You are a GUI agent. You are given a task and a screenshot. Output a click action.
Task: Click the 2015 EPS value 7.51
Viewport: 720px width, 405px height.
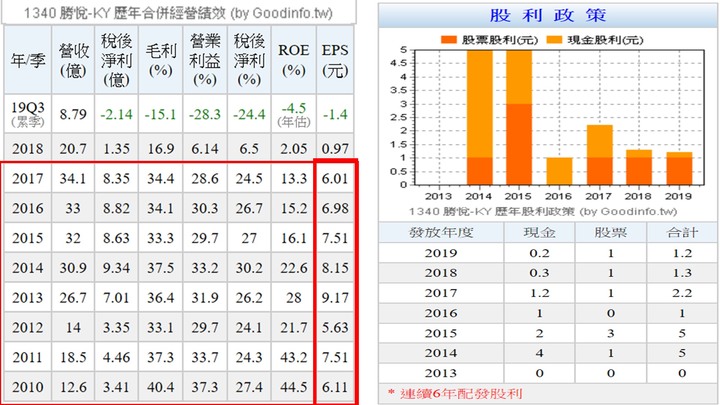(335, 238)
